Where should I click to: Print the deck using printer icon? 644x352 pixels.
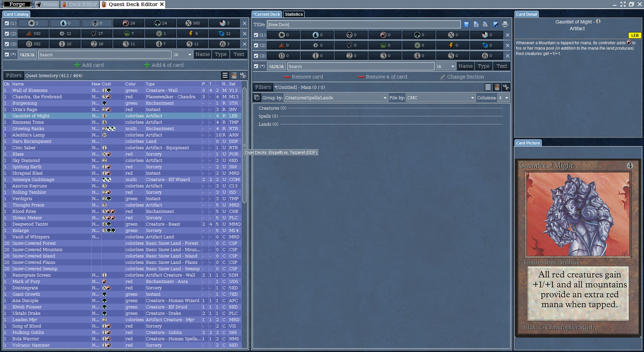tap(505, 24)
